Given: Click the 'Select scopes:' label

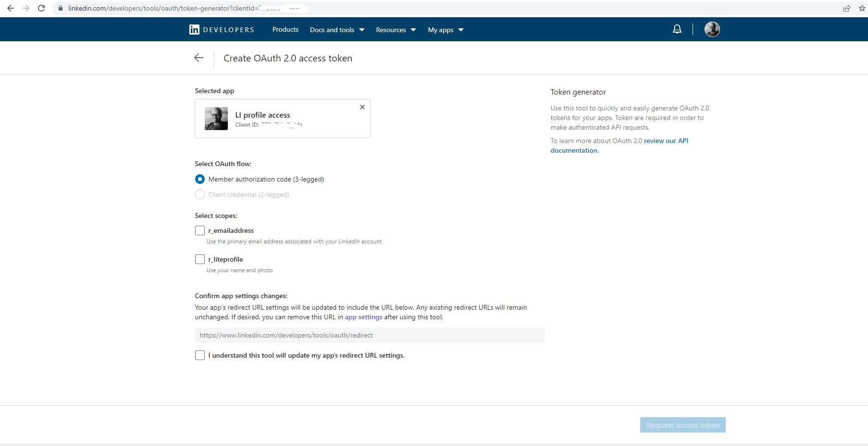Looking at the screenshot, I should click(x=216, y=216).
